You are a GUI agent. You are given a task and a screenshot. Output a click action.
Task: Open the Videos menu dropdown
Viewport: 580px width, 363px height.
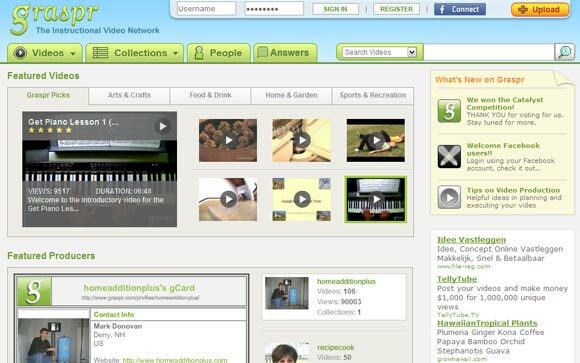click(45, 53)
